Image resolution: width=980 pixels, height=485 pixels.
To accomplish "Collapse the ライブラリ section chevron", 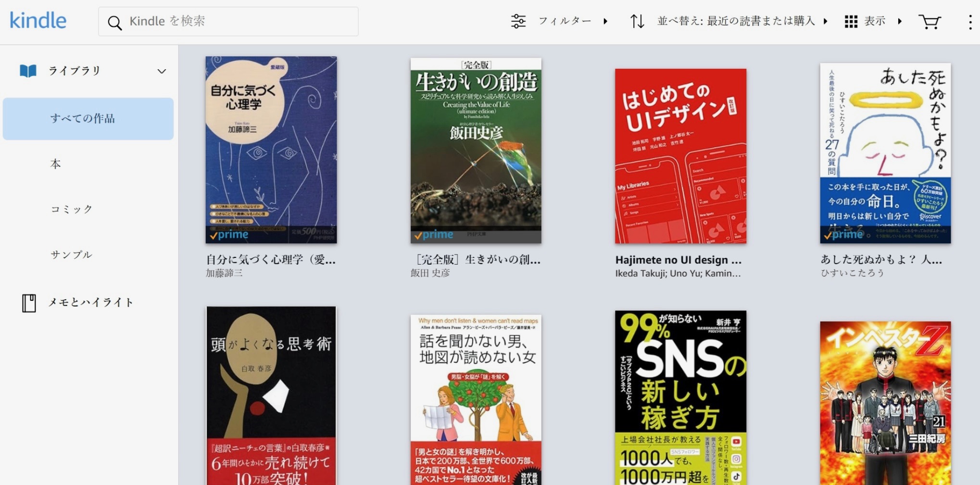I will [x=162, y=71].
